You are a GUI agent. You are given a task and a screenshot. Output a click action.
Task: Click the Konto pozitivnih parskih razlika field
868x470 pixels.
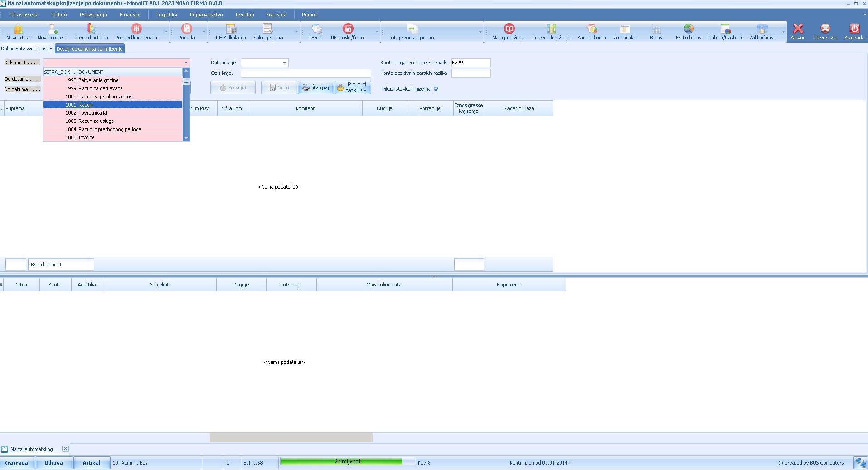tap(471, 73)
